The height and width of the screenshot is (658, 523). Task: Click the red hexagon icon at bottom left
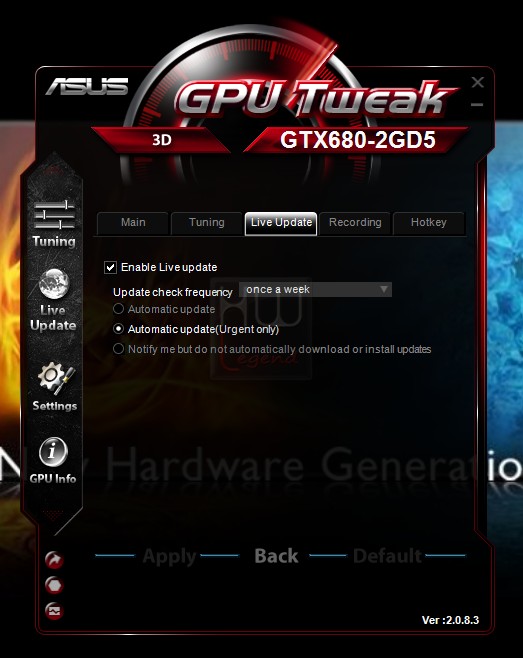pyautogui.click(x=54, y=585)
